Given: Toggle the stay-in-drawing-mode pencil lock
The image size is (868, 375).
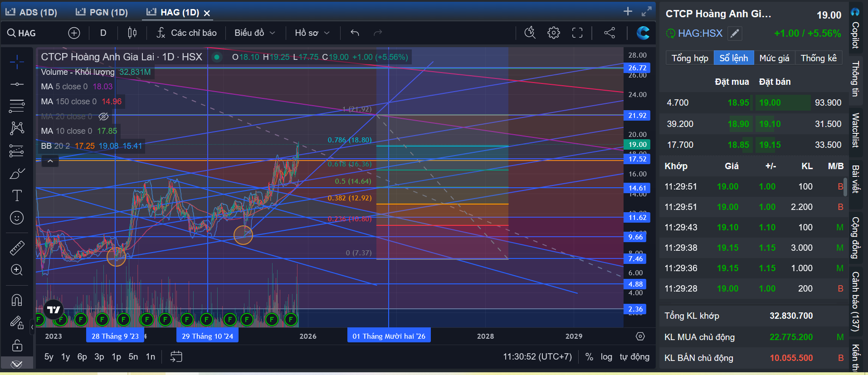Looking at the screenshot, I should coord(17,322).
